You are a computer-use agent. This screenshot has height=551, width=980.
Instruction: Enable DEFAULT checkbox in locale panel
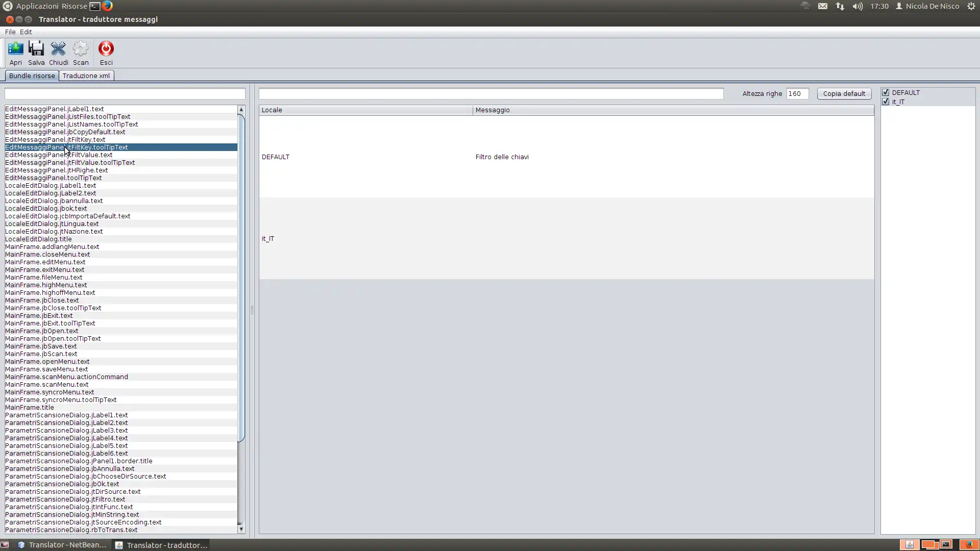point(886,92)
